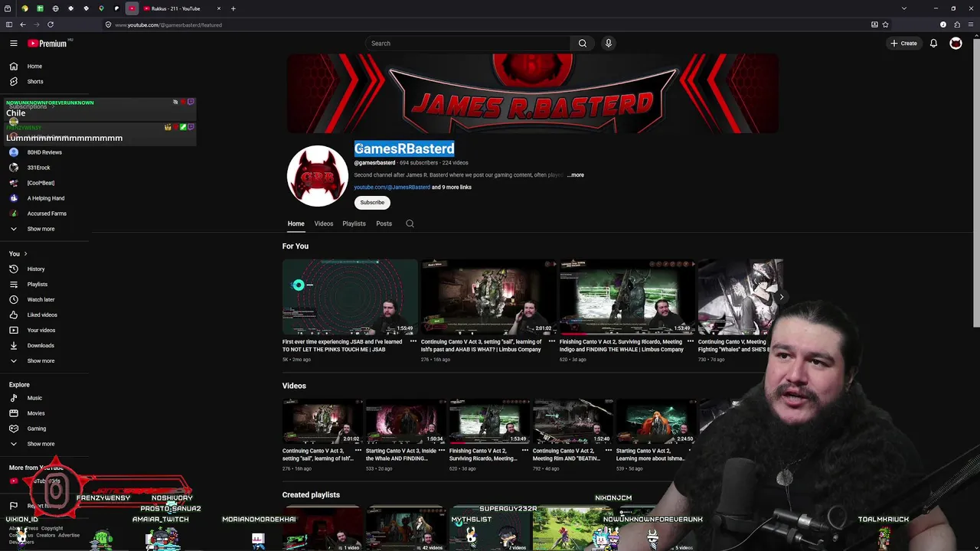Bookmark this page with the star icon
The width and height of the screenshot is (980, 551).
(885, 24)
